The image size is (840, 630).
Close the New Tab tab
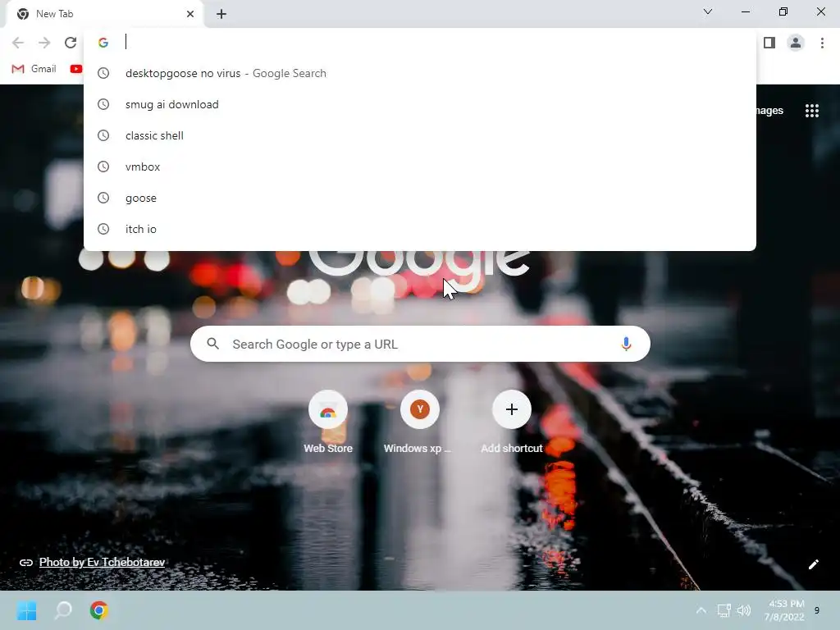(x=190, y=14)
